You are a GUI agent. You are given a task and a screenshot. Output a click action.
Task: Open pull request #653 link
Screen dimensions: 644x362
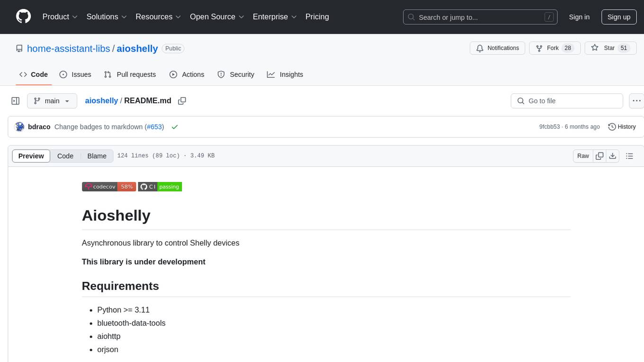[154, 127]
